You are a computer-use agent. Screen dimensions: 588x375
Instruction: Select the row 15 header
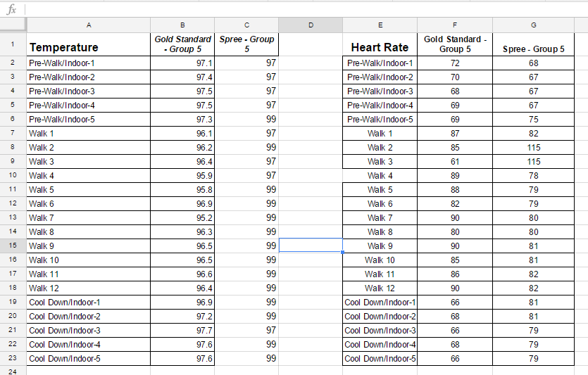(13, 246)
